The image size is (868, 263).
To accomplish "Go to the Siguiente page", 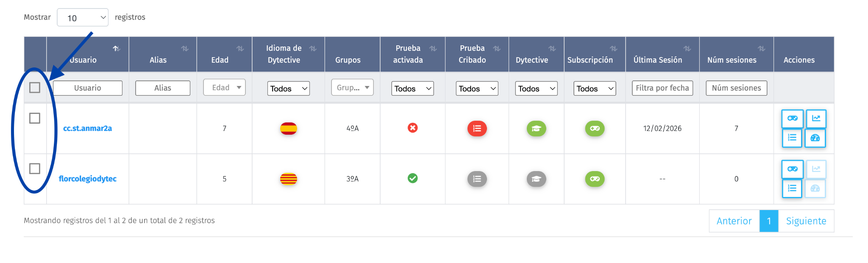I will 806,221.
